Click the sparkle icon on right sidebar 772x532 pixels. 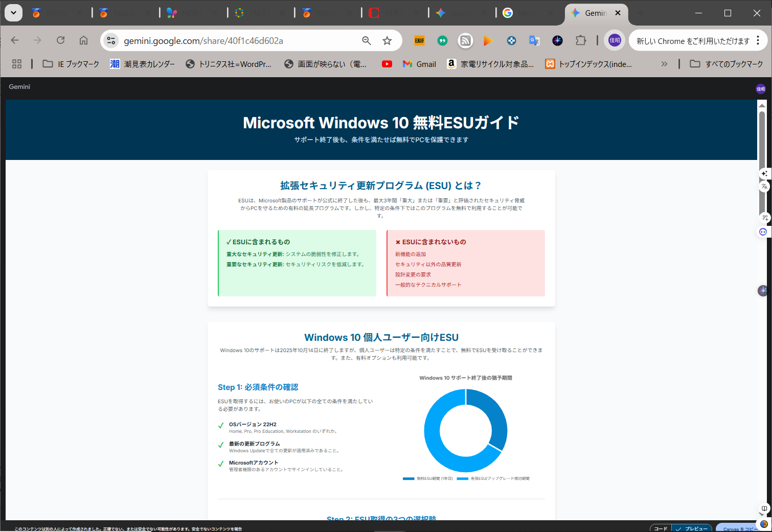pyautogui.click(x=764, y=174)
